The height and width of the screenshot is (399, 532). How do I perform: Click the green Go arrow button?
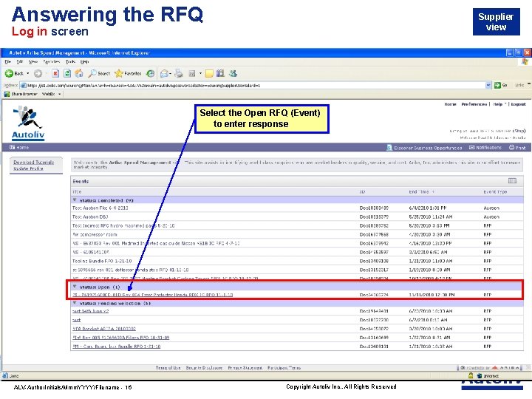497,85
